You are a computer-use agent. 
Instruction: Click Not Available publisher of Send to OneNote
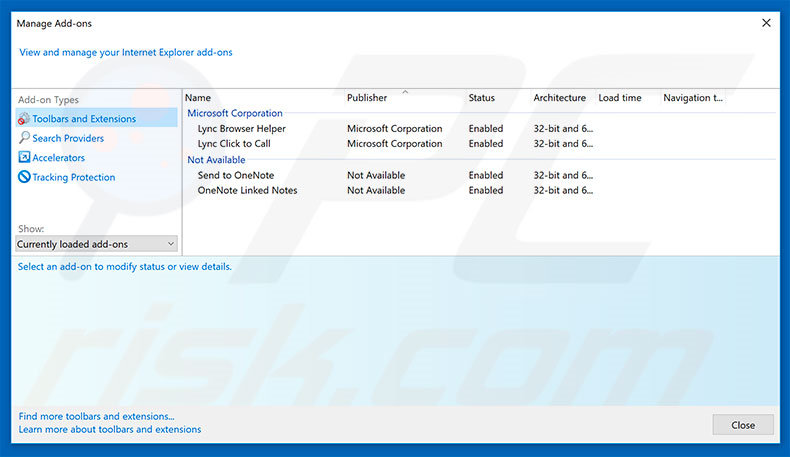376,175
